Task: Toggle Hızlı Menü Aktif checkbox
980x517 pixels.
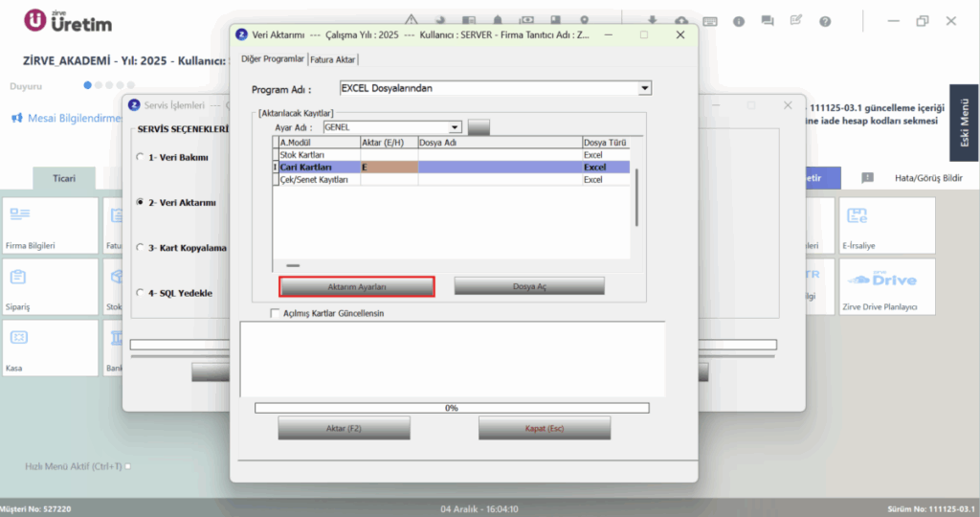Action: coord(128,466)
